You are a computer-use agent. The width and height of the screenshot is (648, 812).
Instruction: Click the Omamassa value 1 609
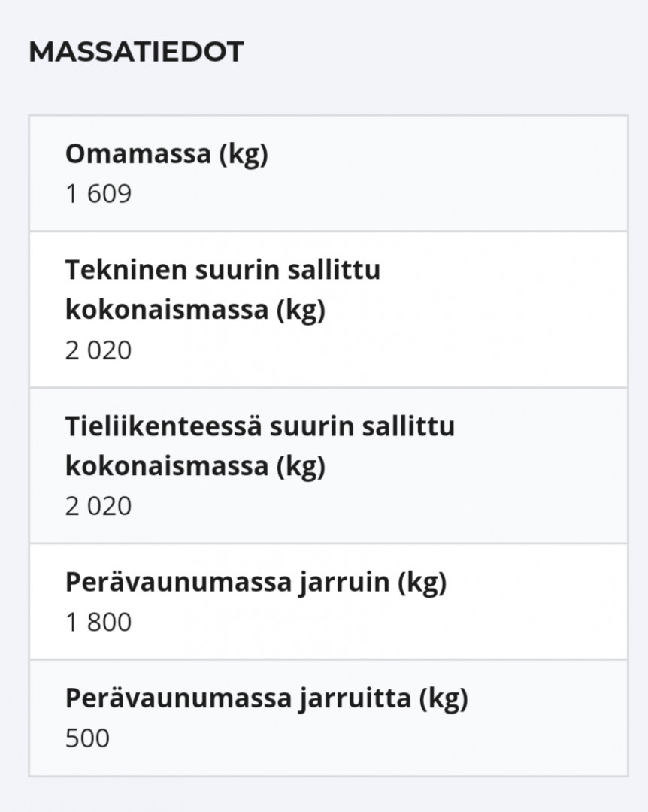pyautogui.click(x=98, y=194)
